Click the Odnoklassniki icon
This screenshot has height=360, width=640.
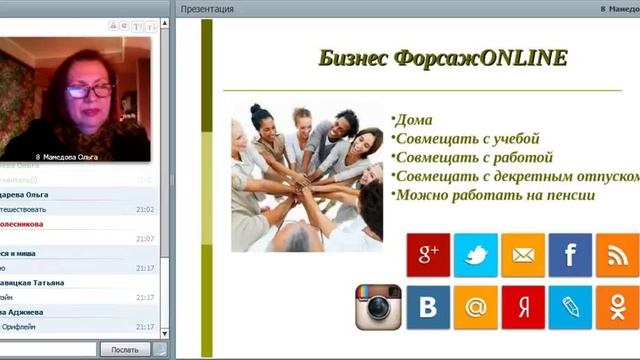point(618,307)
